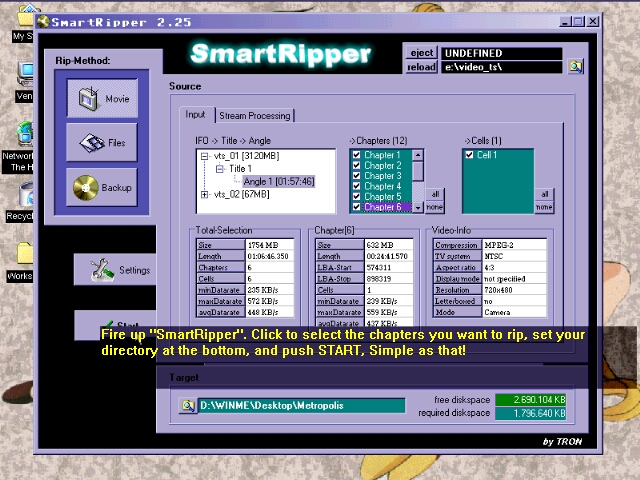Click the chapters list scrollbar thumb

tap(418, 171)
